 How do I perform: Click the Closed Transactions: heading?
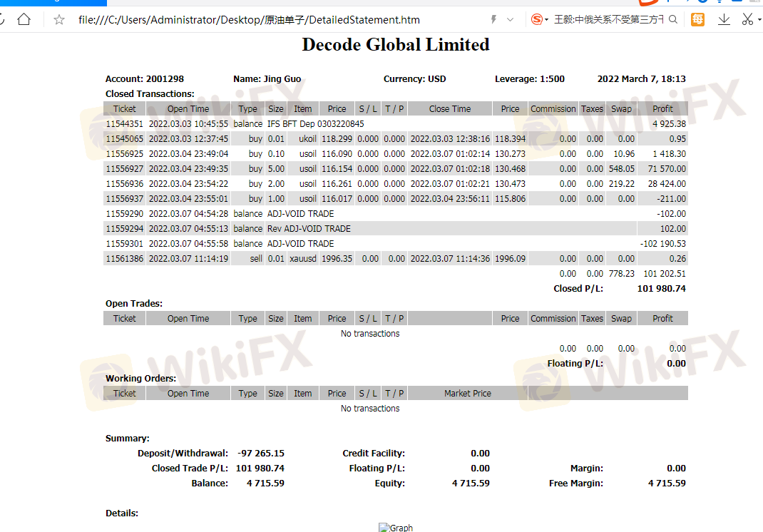[150, 94]
